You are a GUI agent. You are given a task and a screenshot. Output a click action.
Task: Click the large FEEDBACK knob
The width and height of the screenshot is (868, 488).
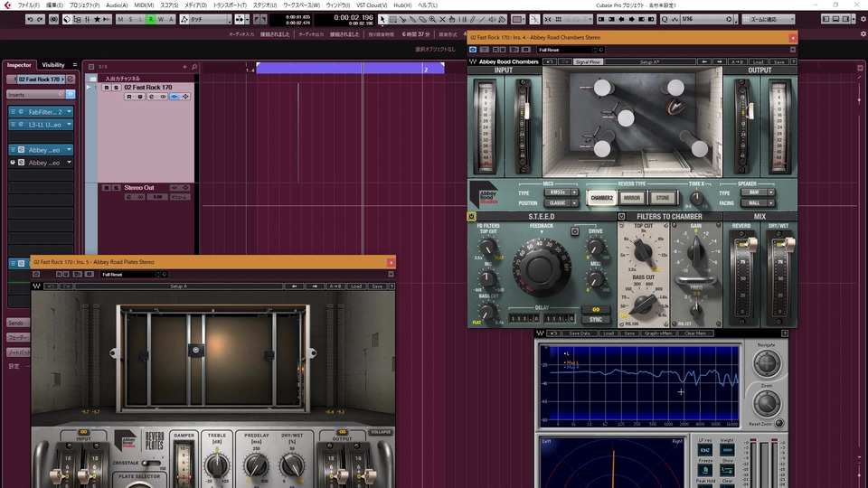542,269
